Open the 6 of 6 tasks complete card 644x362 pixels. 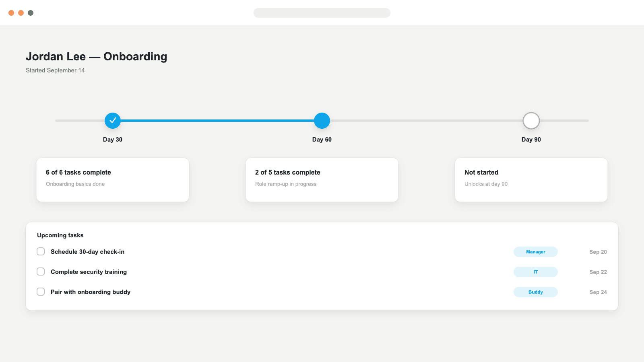click(113, 180)
